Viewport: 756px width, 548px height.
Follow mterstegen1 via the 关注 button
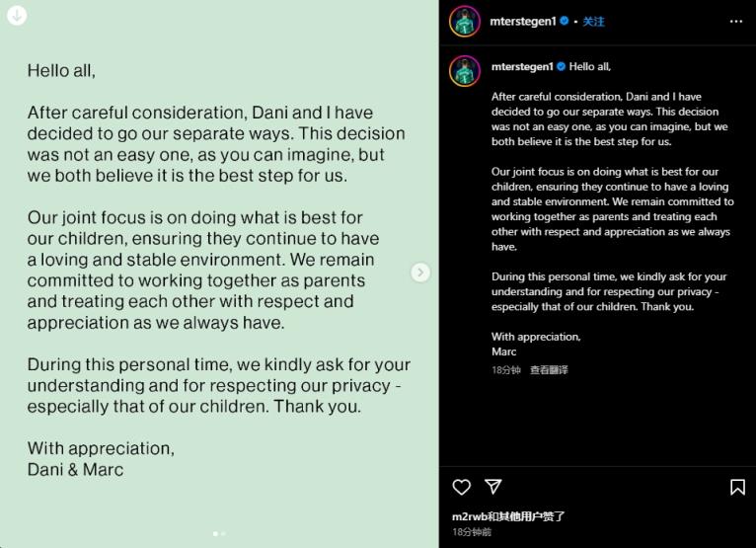593,22
